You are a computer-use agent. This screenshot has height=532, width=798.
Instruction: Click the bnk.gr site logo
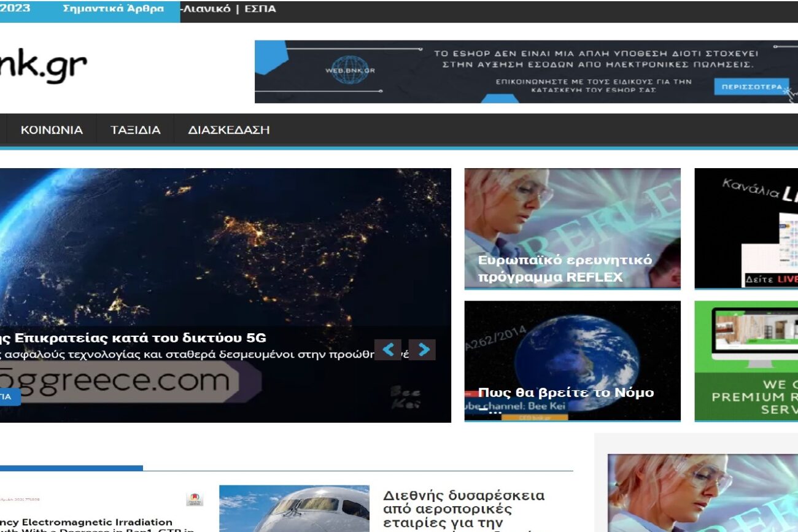tap(43, 66)
